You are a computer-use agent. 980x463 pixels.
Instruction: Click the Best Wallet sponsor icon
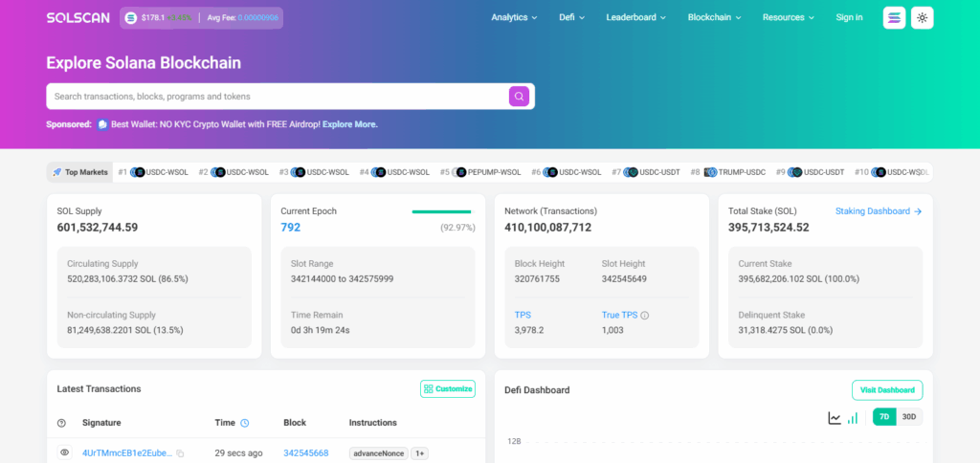click(x=102, y=124)
